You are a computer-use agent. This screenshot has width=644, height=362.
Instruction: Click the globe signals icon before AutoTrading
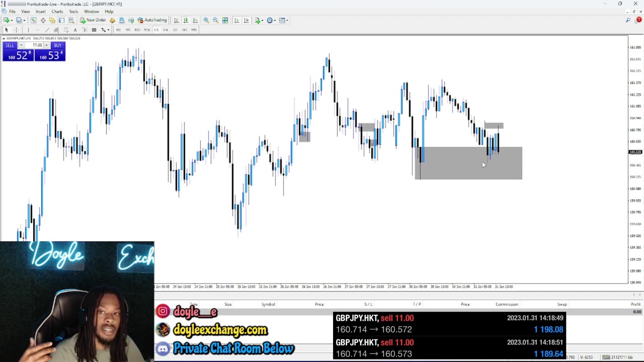click(131, 20)
